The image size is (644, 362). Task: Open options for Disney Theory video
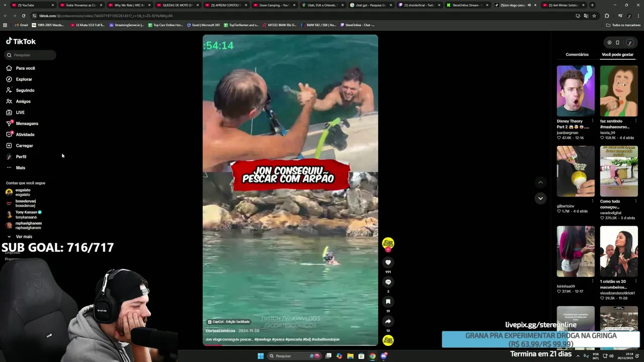point(592,121)
